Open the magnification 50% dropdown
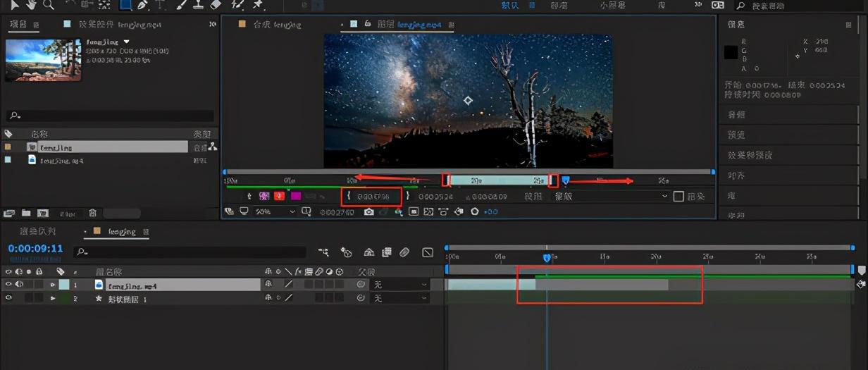This screenshot has height=370, width=868. (x=276, y=211)
